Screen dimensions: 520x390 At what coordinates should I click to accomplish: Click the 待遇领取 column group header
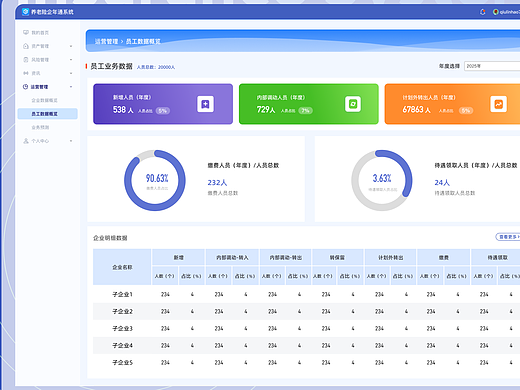tap(497, 257)
